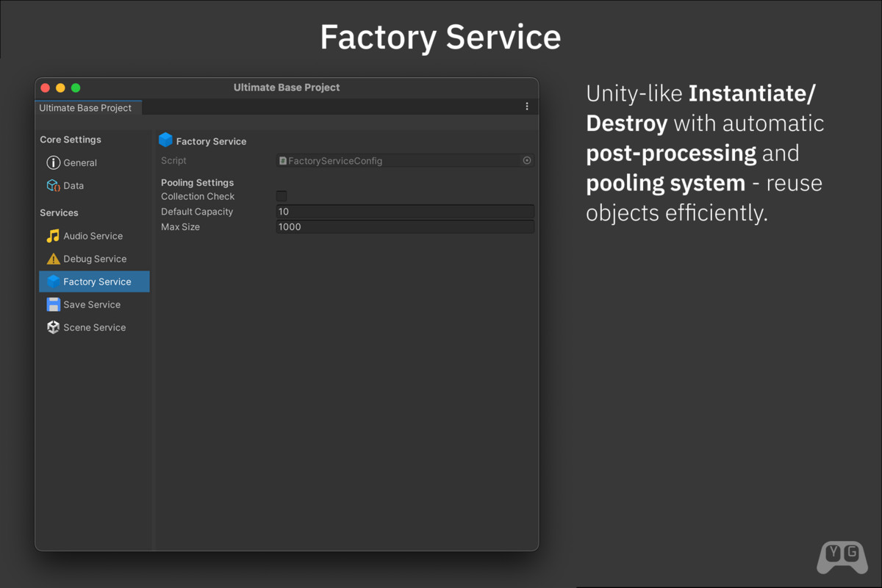Select Audio Service from the sidebar
Image resolution: width=882 pixels, height=588 pixels.
point(93,235)
